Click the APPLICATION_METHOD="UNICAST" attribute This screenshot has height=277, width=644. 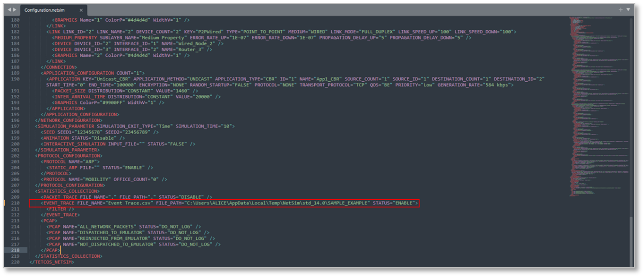tap(172, 79)
